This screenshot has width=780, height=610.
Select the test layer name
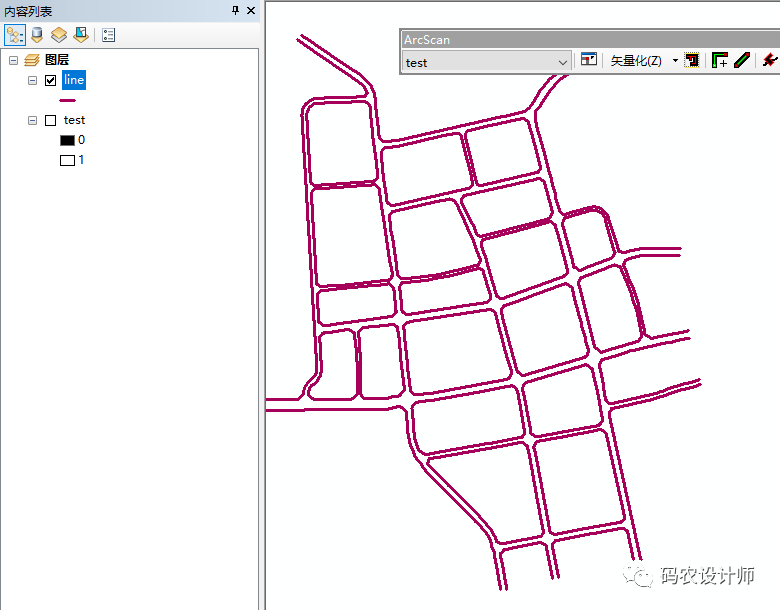coord(74,120)
